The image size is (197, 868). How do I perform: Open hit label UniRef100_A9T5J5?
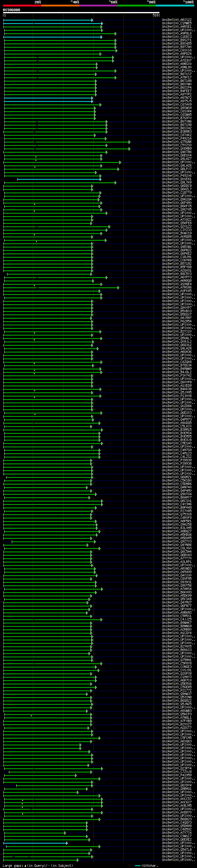tap(177, 101)
